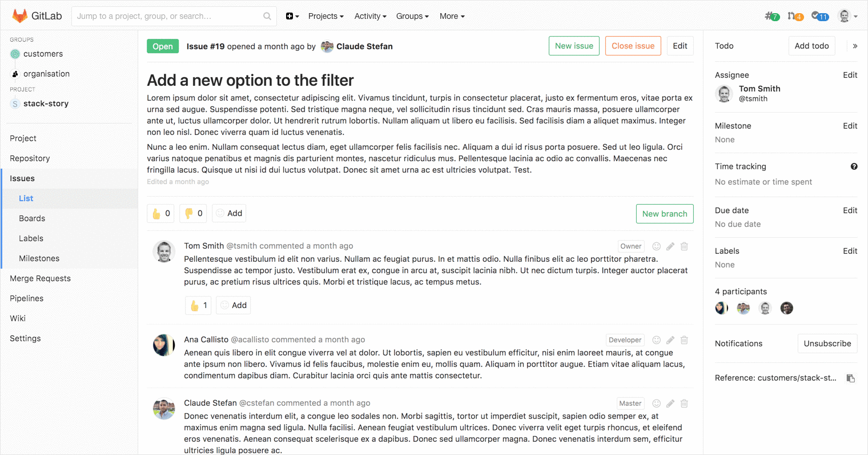The image size is (868, 455).
Task: Click the GitLab fox logo
Action: click(x=20, y=16)
